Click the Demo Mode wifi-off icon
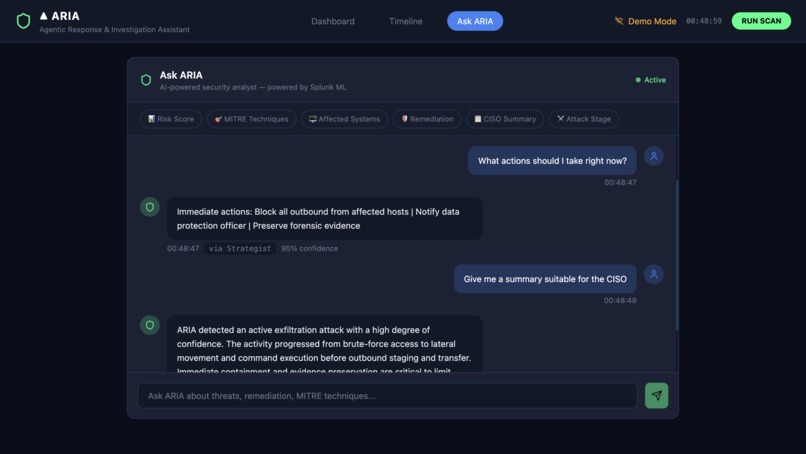The width and height of the screenshot is (806, 454). point(619,21)
